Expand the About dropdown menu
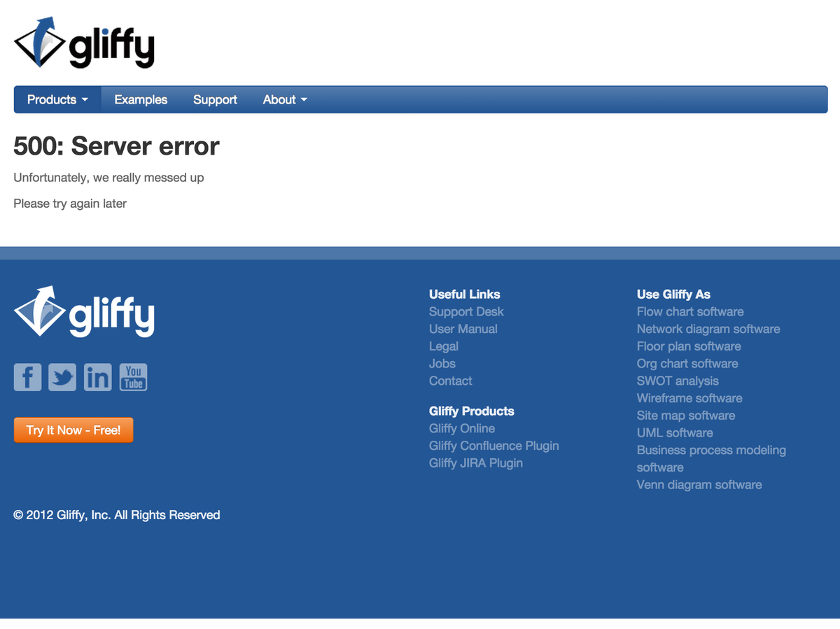 285,99
